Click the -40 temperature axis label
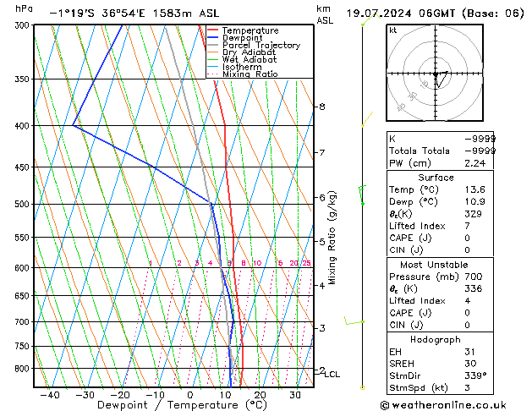 50,396
